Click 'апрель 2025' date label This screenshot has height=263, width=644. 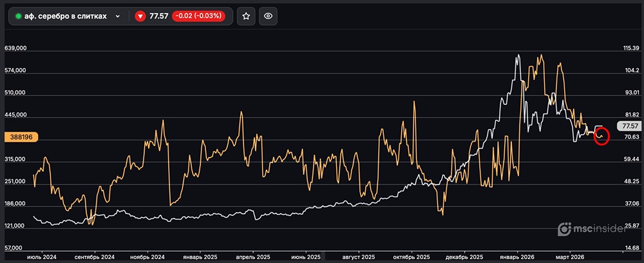point(252,257)
